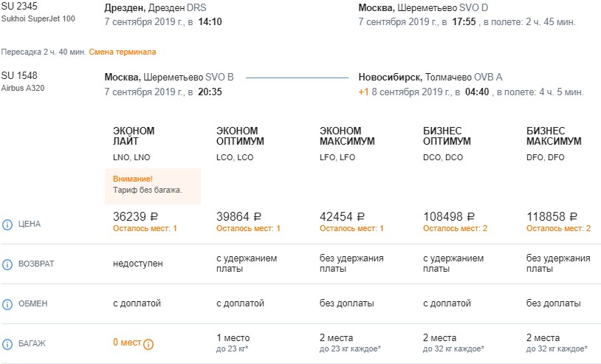Click the orange 0 мест baggage text

tap(126, 343)
